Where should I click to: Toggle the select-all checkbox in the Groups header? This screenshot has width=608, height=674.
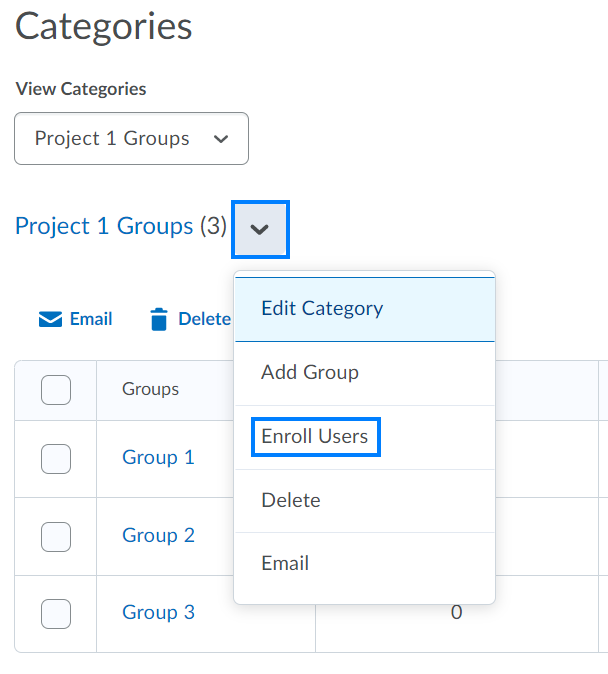(56, 390)
